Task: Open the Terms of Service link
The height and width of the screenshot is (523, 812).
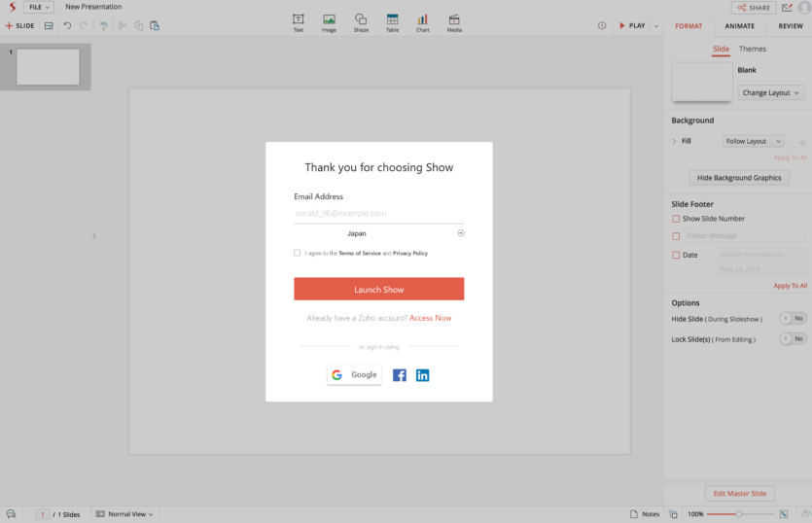Action: point(360,253)
